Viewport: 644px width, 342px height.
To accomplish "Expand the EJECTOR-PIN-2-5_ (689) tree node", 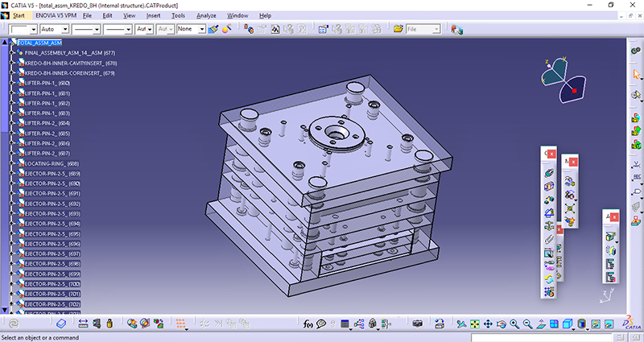I will pyautogui.click(x=12, y=174).
